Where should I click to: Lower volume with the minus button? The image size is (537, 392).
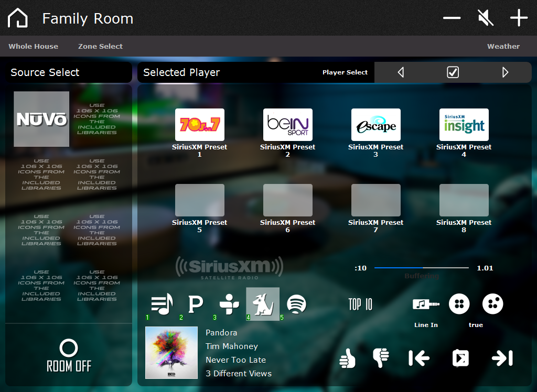(452, 18)
